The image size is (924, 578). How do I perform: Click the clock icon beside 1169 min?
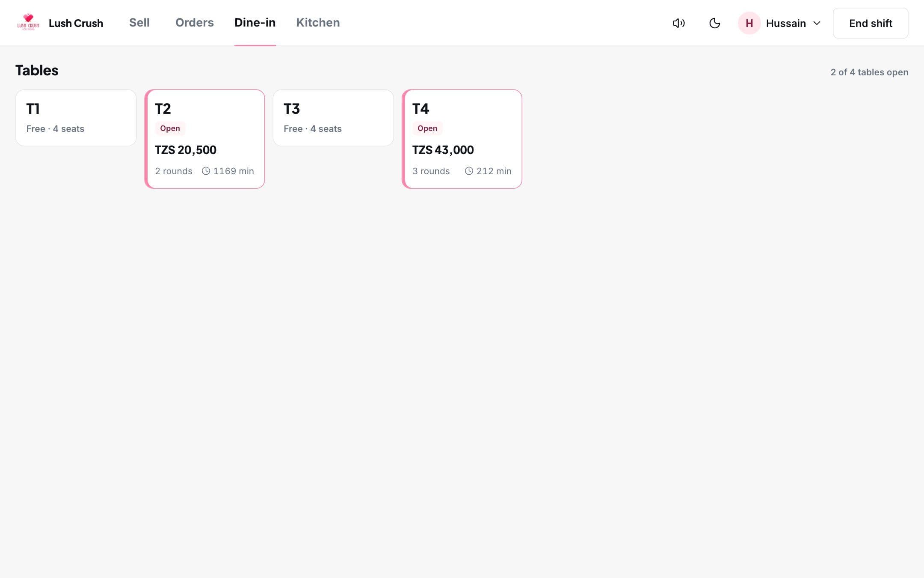click(206, 171)
